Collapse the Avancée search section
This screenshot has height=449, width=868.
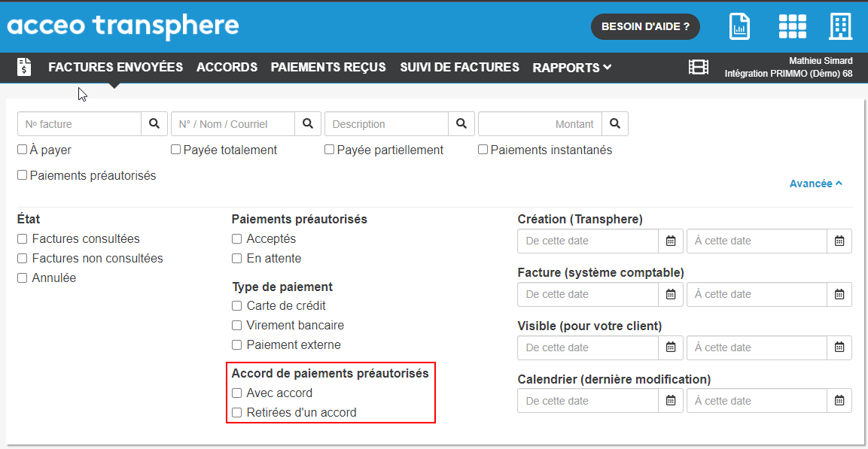815,184
